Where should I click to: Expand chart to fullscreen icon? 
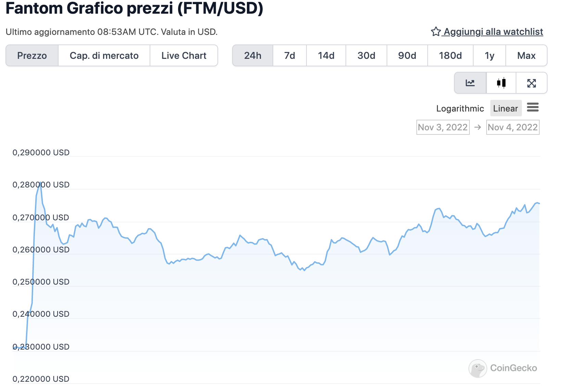click(531, 83)
